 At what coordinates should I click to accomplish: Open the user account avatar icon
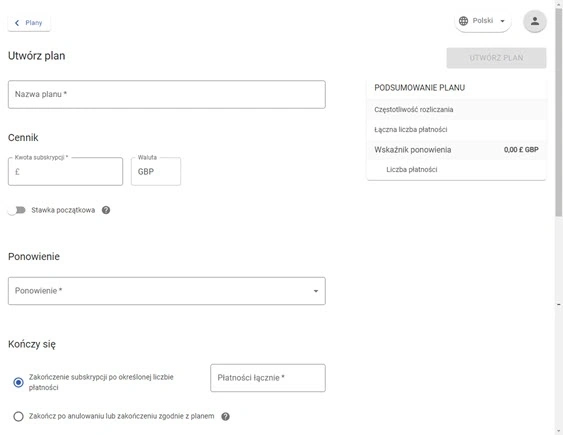point(535,21)
